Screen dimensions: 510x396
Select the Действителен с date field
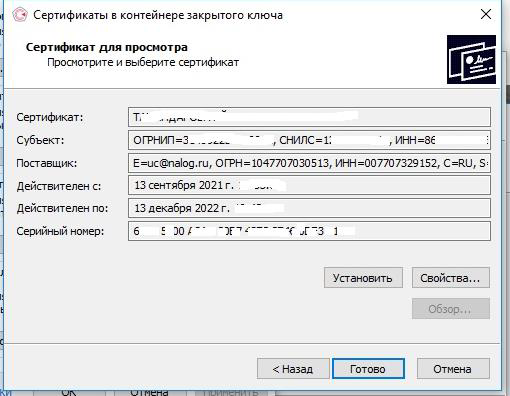pos(309,185)
